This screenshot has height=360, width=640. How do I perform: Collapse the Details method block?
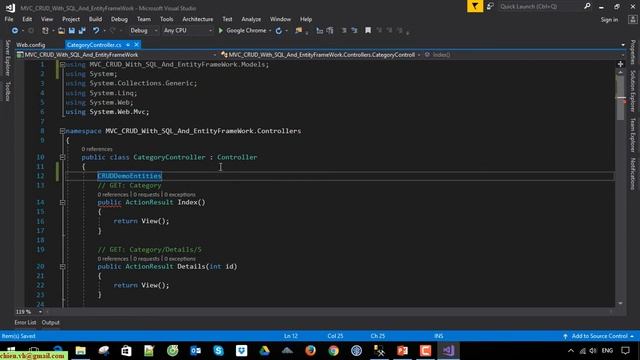tap(62, 267)
